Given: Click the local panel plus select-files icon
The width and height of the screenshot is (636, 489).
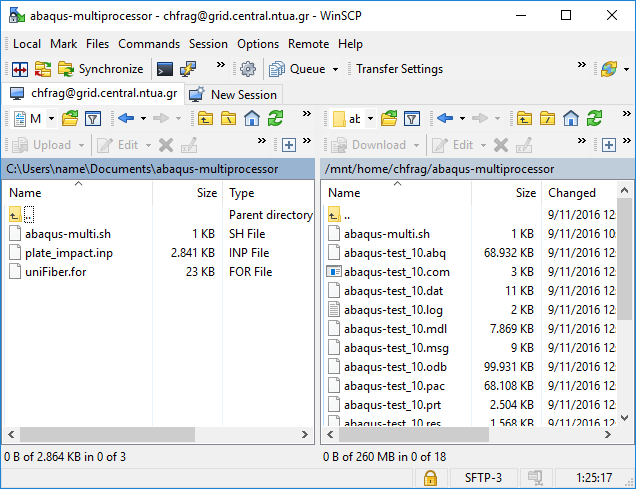Looking at the screenshot, I should (288, 145).
